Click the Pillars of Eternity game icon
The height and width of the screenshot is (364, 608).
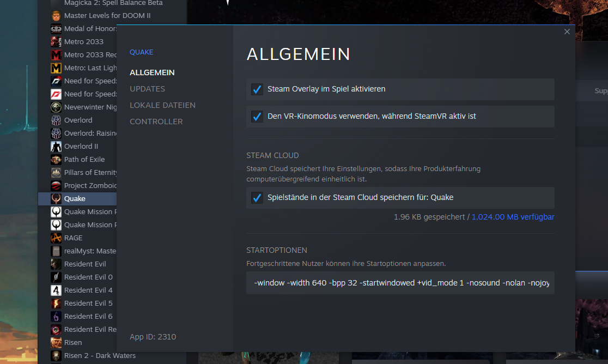click(x=56, y=173)
